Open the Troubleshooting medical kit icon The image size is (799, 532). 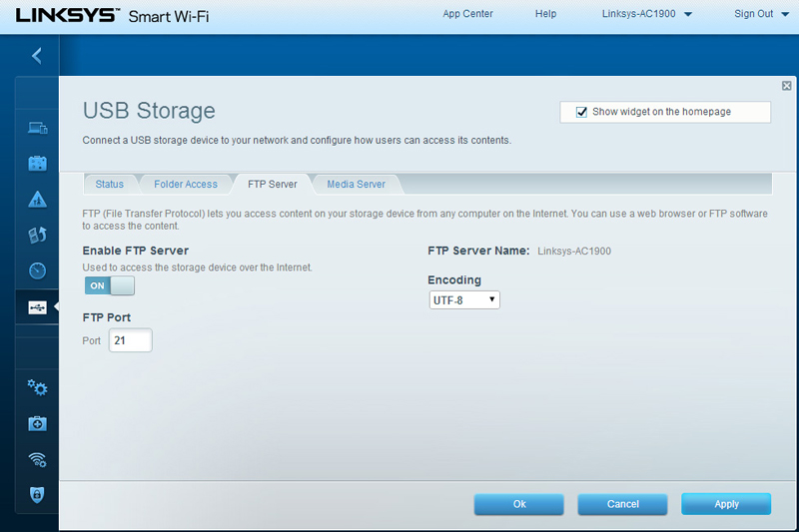click(x=37, y=423)
